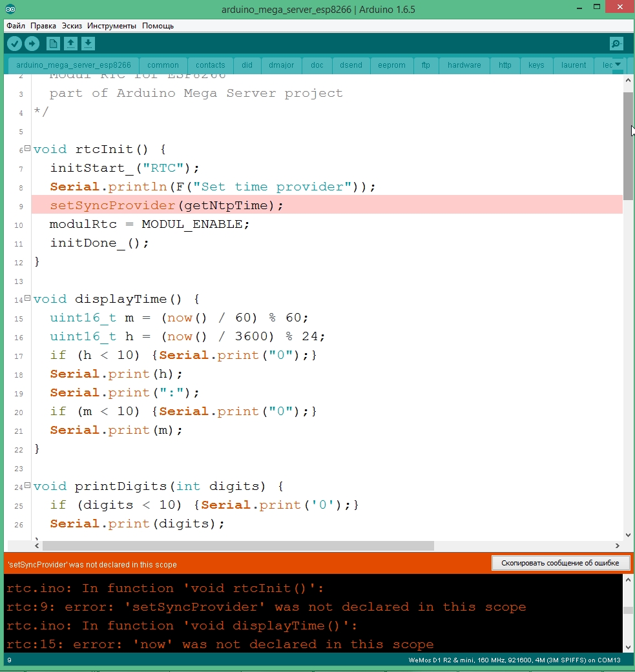Switch to the dsend tab

[x=351, y=65]
